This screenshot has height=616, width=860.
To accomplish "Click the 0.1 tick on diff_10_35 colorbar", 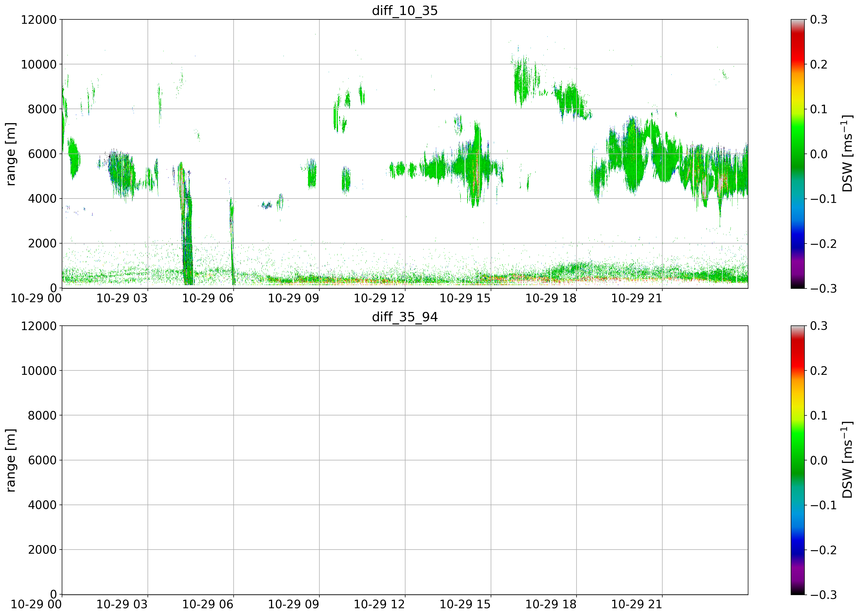I will 819,109.
